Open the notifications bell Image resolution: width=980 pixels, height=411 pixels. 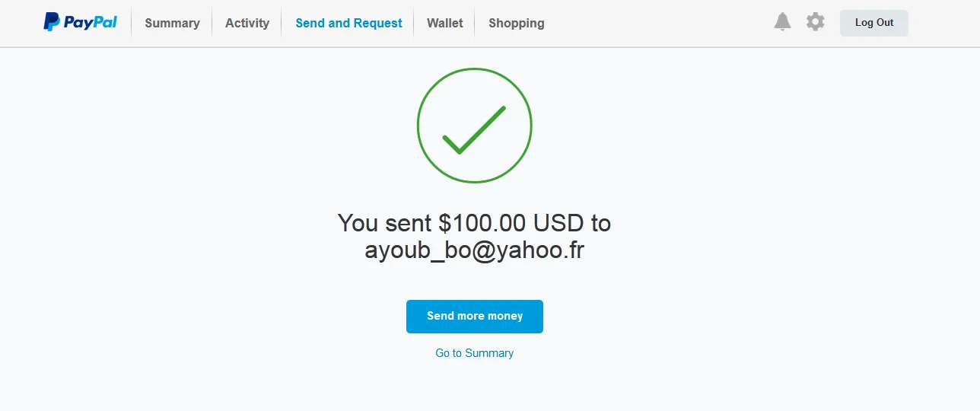pos(782,22)
